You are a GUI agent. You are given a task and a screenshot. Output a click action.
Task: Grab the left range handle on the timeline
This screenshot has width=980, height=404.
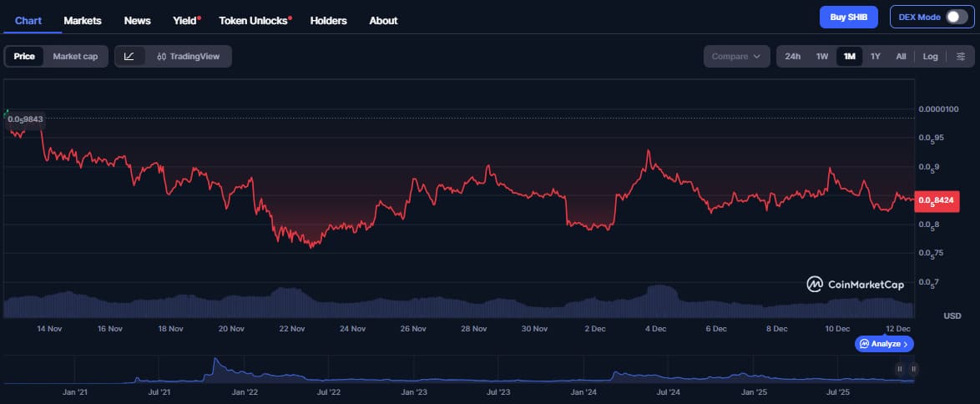point(900,368)
